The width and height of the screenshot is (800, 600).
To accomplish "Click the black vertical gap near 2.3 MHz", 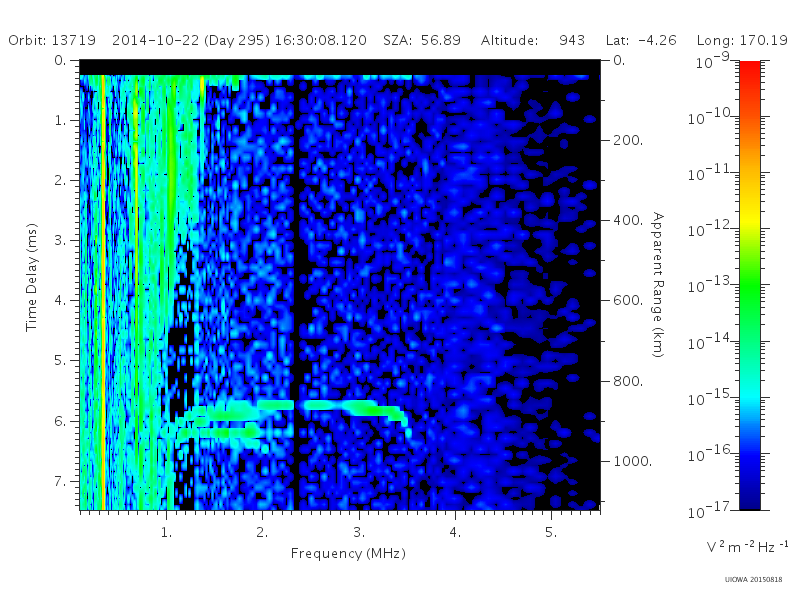I will pyautogui.click(x=296, y=291).
